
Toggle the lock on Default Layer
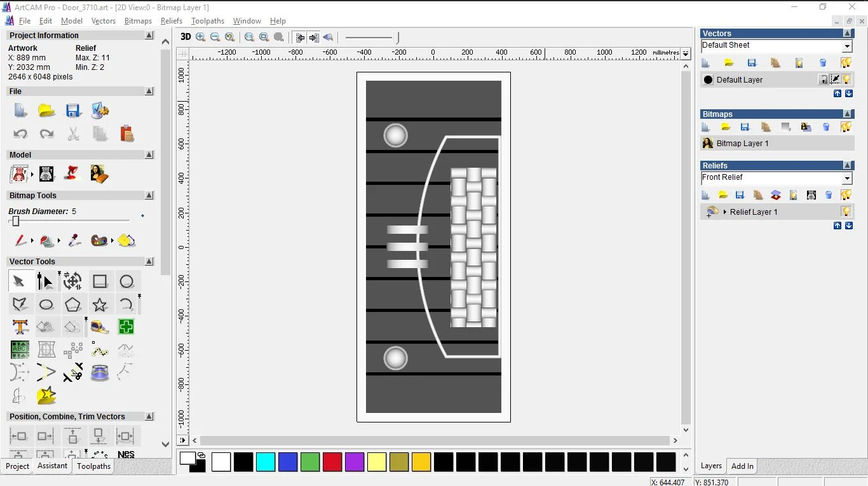pyautogui.click(x=824, y=79)
